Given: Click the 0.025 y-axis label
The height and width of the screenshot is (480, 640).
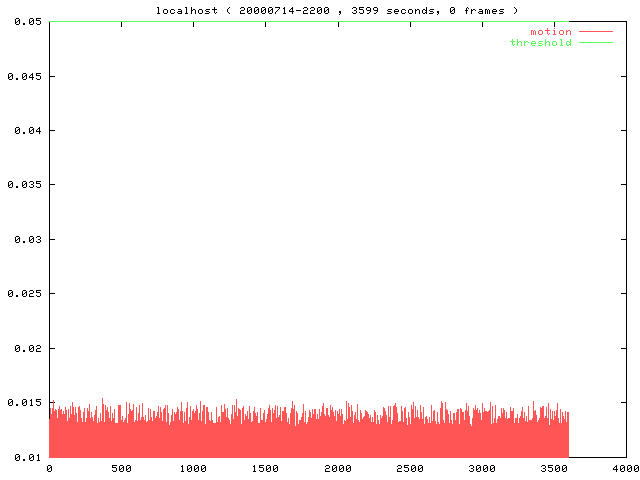Looking at the screenshot, I should coord(24,294).
